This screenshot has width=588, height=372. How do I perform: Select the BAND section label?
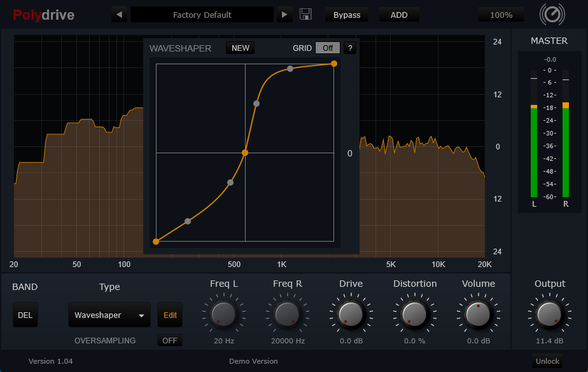pyautogui.click(x=25, y=287)
